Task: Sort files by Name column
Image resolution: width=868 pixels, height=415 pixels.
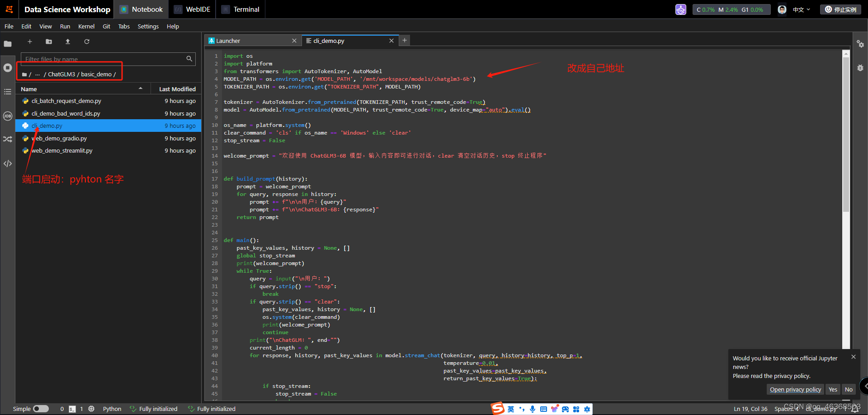Action: [x=29, y=89]
